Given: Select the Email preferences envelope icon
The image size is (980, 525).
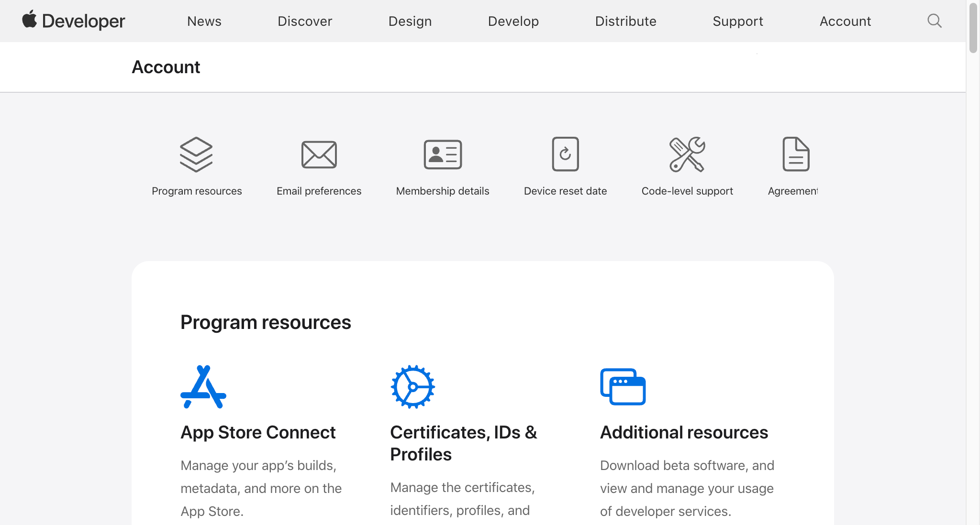Looking at the screenshot, I should 319,154.
